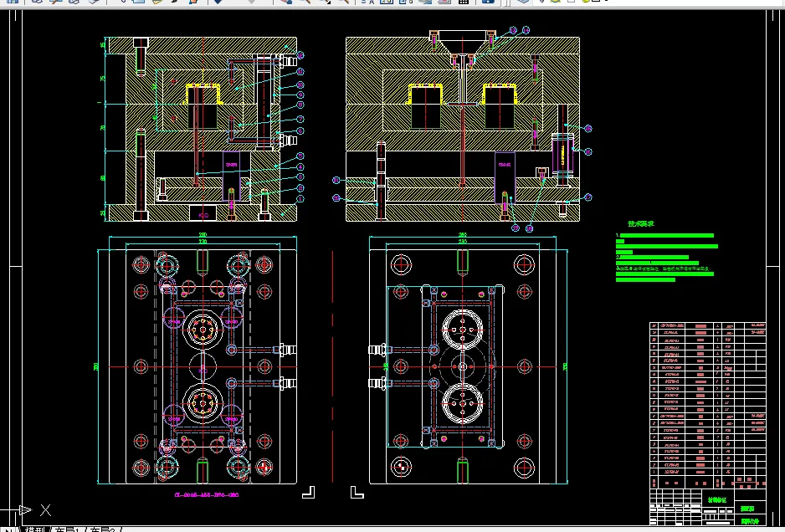Select part balloon number 8

tap(300, 105)
